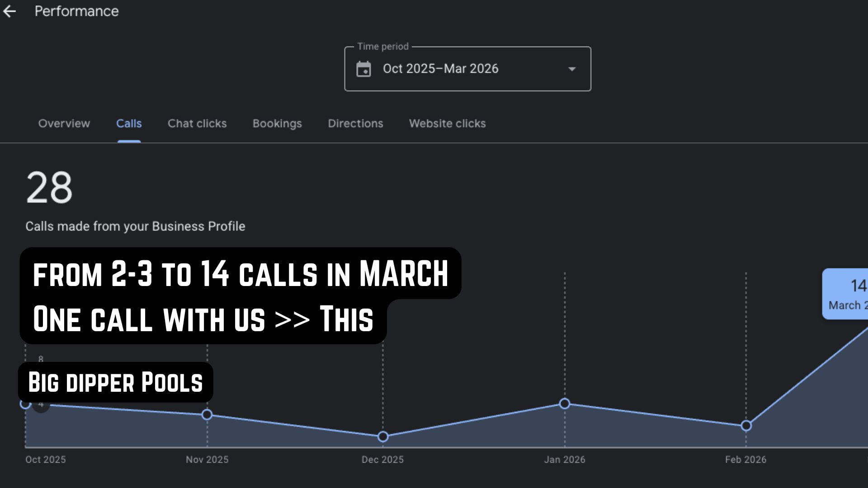
Task: Click the Oct 2025 data point
Action: (25, 404)
